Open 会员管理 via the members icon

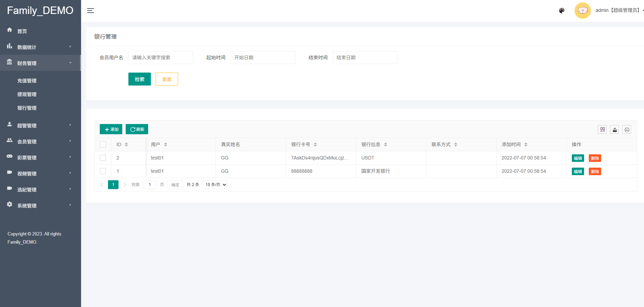[10, 141]
